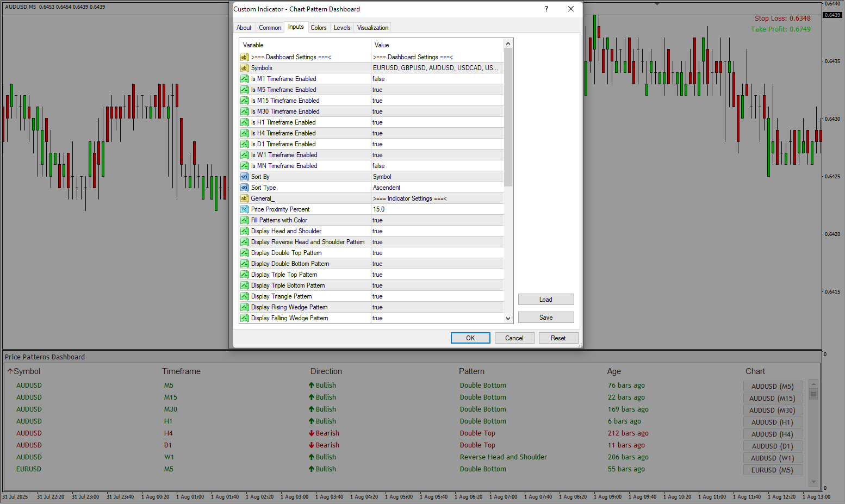Viewport: 845px width, 504px height.
Task: Switch to the Colors tab
Action: [x=319, y=28]
